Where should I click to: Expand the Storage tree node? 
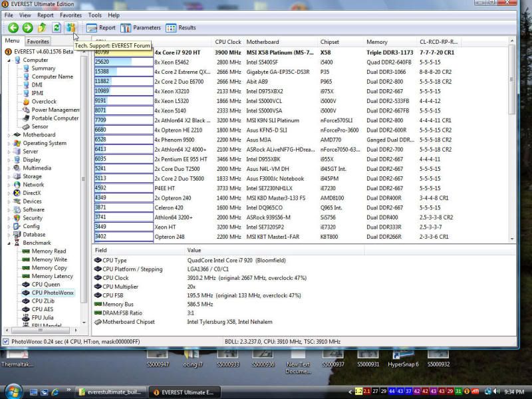coord(9,176)
